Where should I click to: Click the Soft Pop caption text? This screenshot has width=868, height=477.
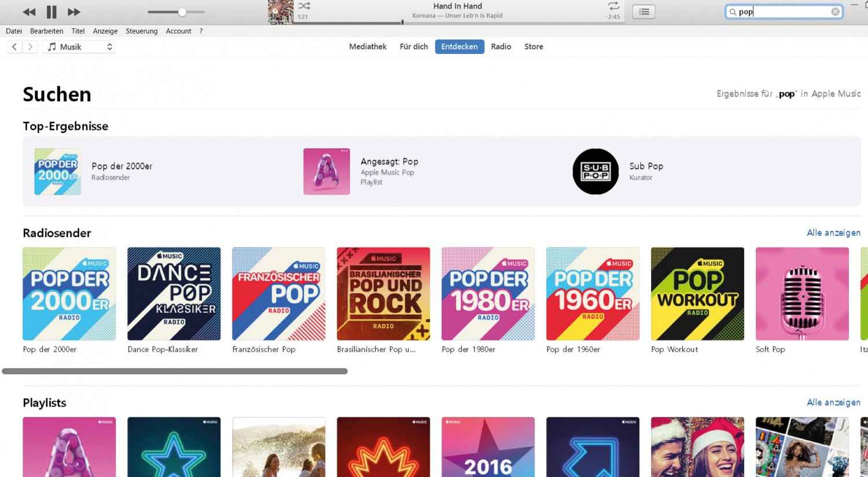tap(770, 350)
